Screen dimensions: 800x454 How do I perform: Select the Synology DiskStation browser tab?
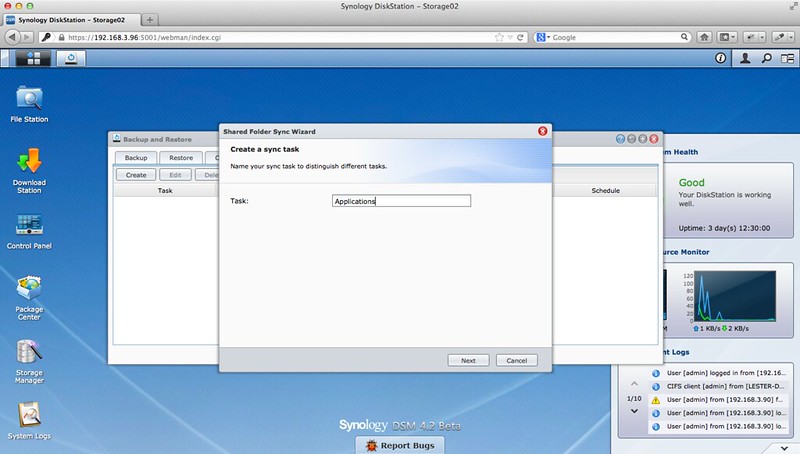tap(71, 20)
